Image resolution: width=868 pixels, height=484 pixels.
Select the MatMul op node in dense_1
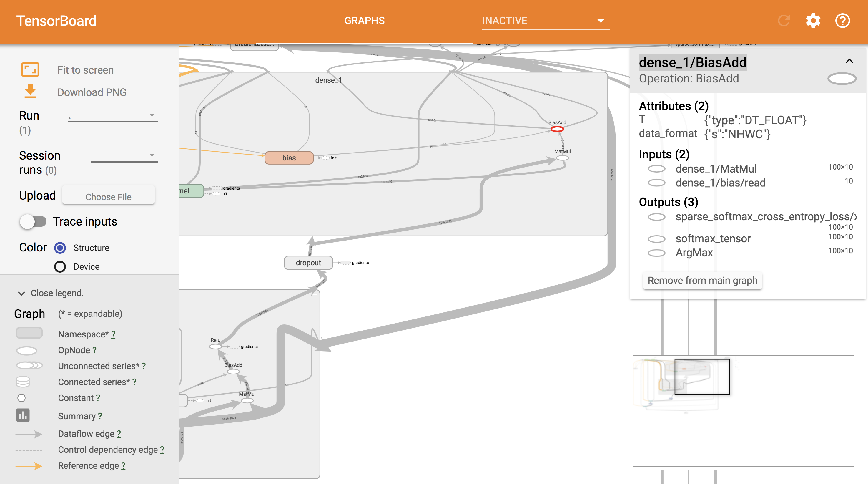(562, 158)
